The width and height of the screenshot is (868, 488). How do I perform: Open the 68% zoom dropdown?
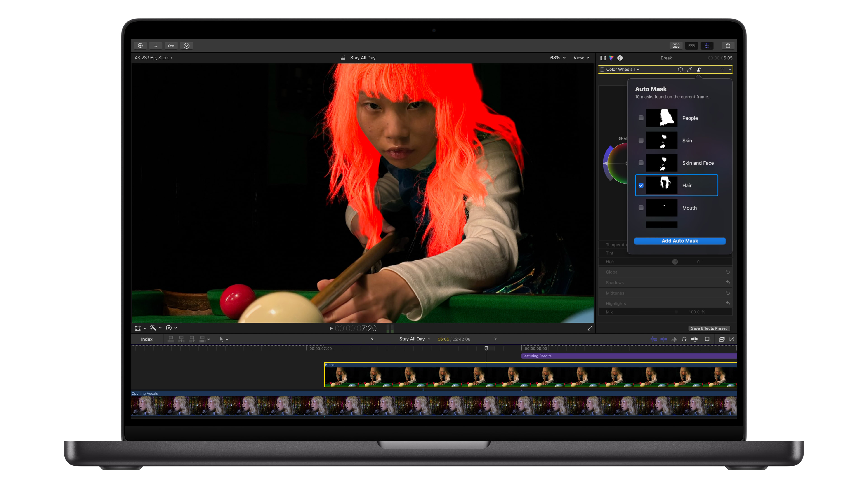[558, 58]
